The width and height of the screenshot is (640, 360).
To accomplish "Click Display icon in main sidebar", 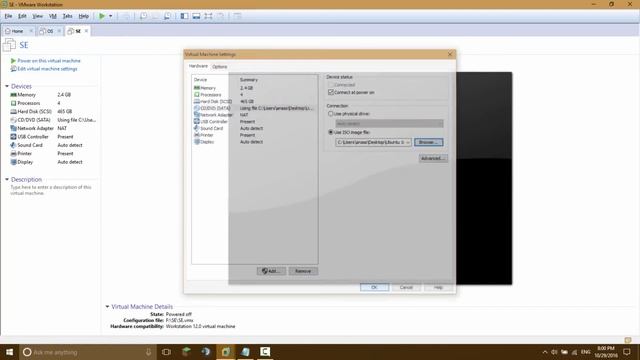I will click(x=13, y=162).
